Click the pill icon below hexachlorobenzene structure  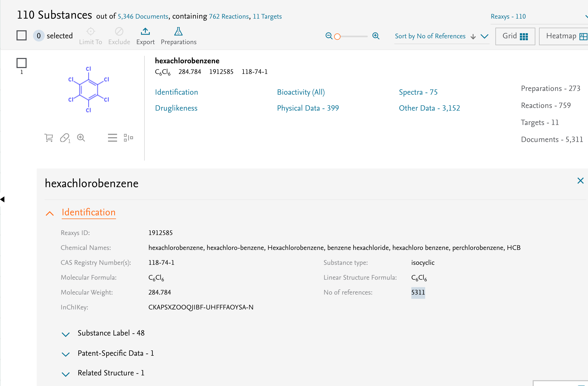tap(65, 138)
